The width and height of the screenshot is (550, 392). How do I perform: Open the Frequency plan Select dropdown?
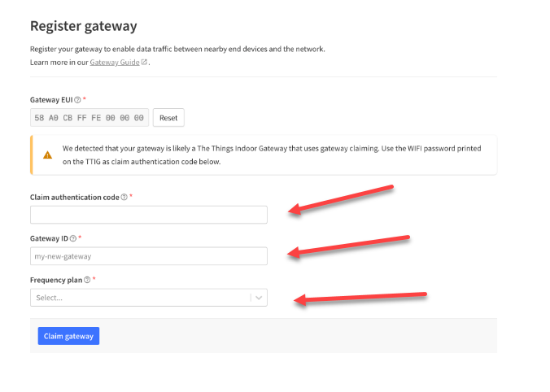click(140, 298)
